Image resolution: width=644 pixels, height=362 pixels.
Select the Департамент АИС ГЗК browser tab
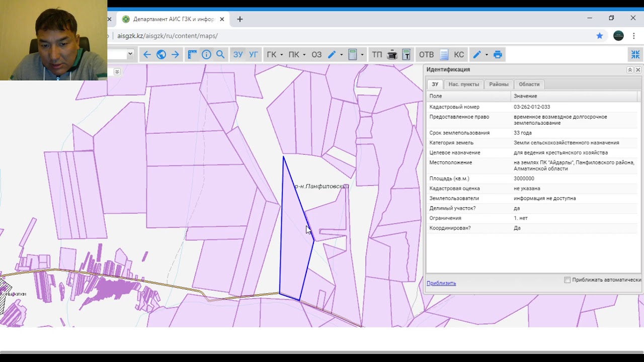pos(173,19)
